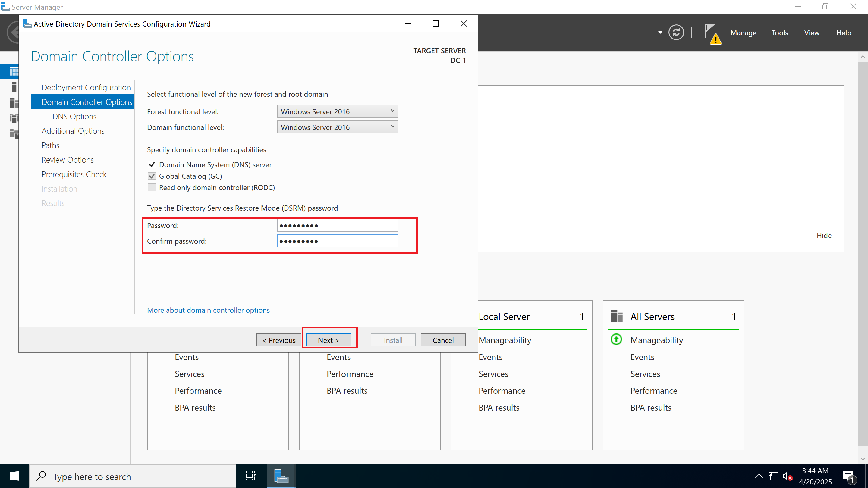Select the Deployment Configuration wizard step

[86, 87]
